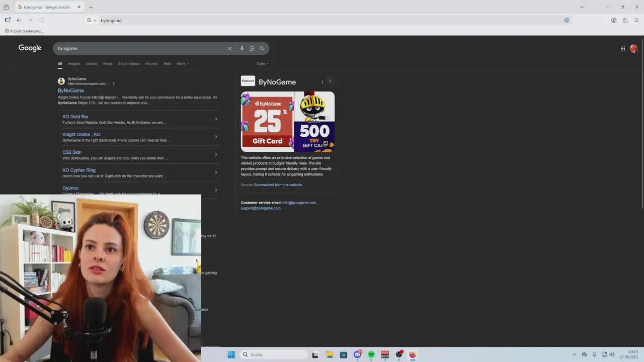Viewport: 644px width, 362px height.
Task: Open the Windows Start menu
Action: [231, 354]
